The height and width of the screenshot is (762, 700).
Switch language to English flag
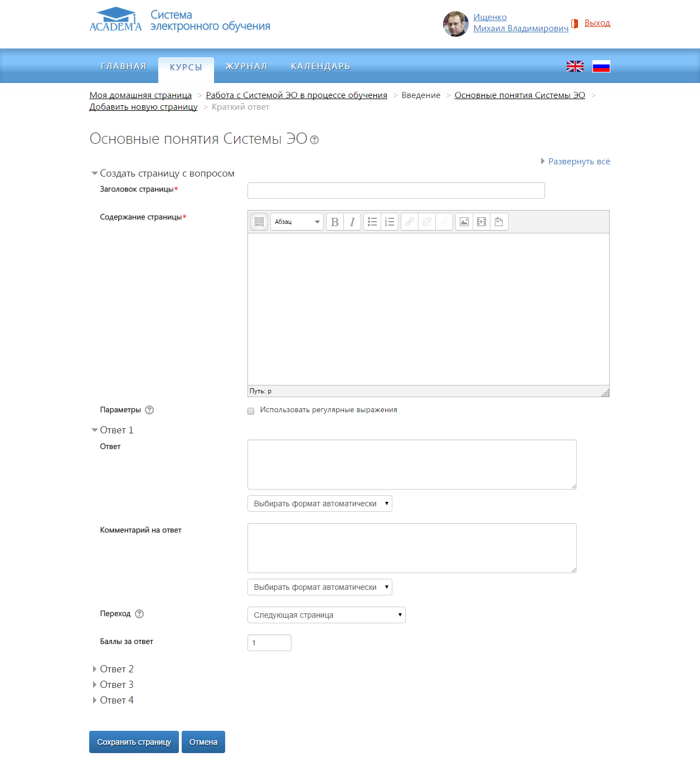tap(575, 66)
